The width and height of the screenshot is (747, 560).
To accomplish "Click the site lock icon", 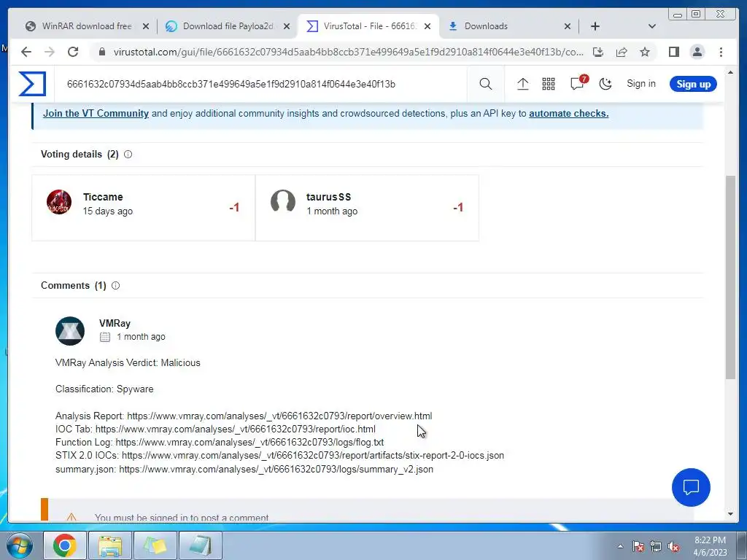I will click(101, 52).
